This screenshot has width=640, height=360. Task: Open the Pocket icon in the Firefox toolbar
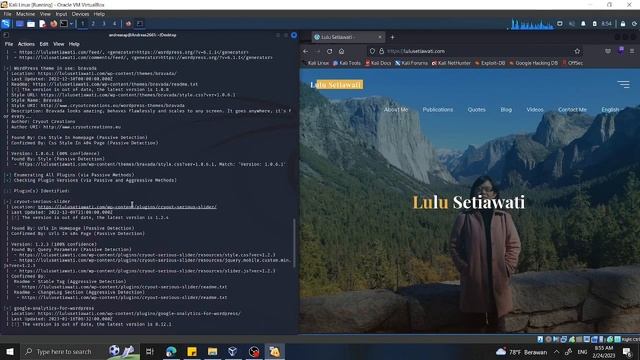coord(608,51)
